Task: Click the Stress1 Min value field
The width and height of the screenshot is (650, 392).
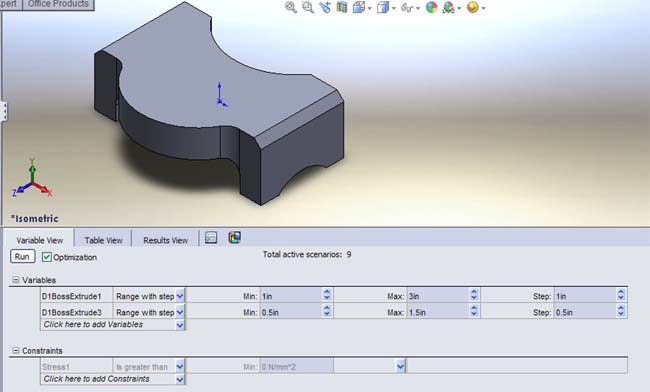Action: pyautogui.click(x=296, y=366)
